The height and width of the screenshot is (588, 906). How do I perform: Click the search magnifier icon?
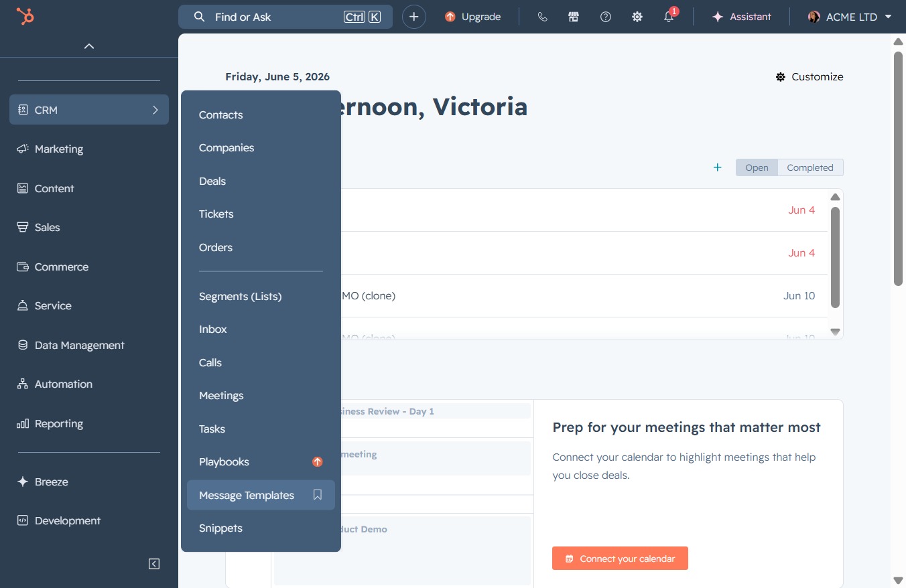[199, 17]
